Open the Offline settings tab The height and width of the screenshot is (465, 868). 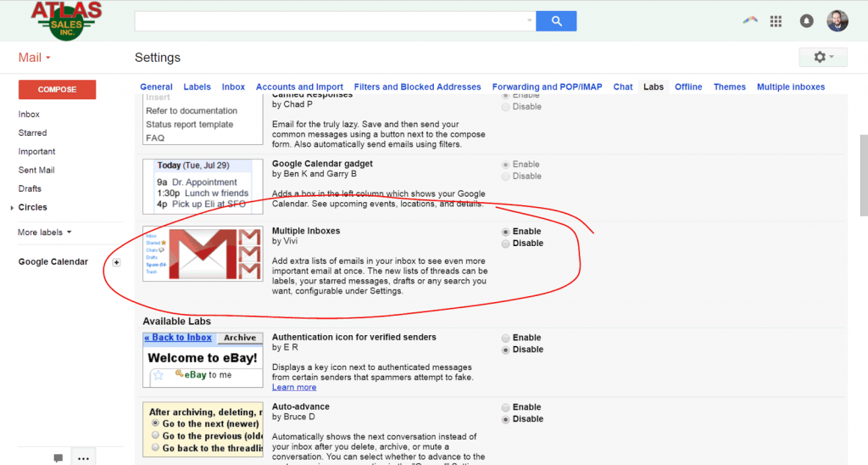point(688,87)
